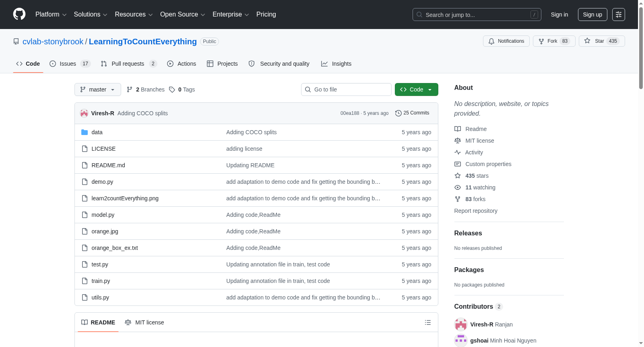The width and height of the screenshot is (644, 347).
Task: Click the Sign in link
Action: (x=559, y=15)
